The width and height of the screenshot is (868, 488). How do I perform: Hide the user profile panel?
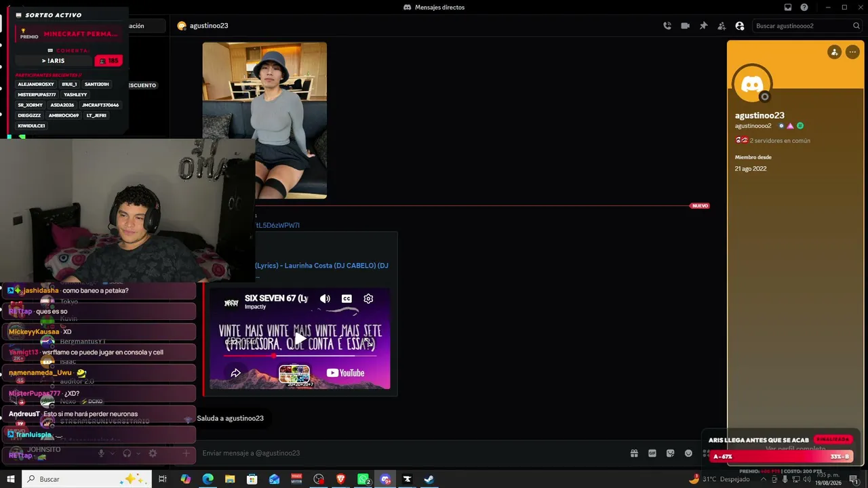[740, 26]
